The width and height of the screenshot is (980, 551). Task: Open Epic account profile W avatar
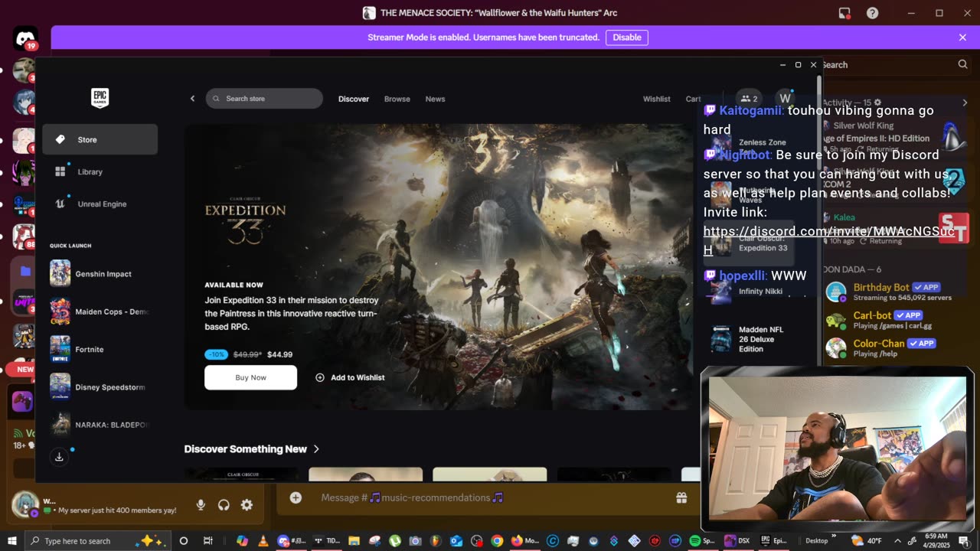(785, 99)
